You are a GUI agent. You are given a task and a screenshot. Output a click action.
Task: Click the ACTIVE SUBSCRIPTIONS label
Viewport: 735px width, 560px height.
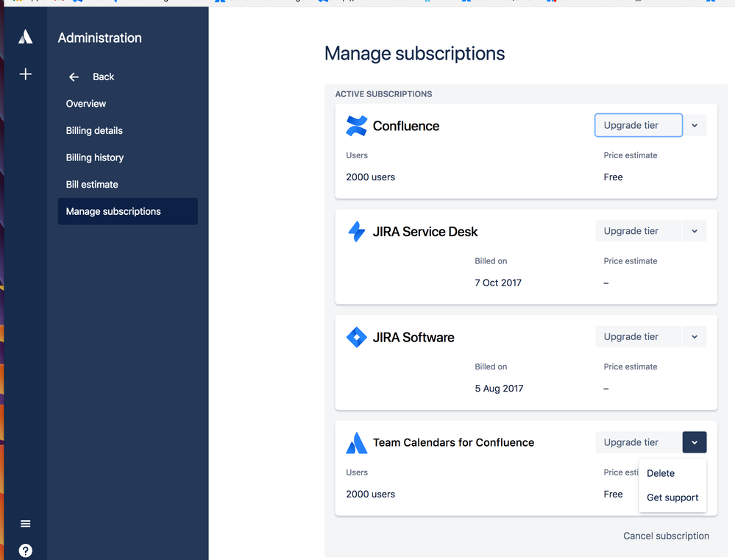[383, 94]
